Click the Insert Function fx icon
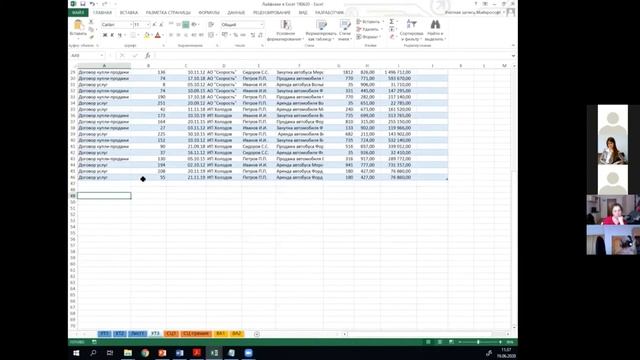This screenshot has height=360, width=640. (148, 56)
